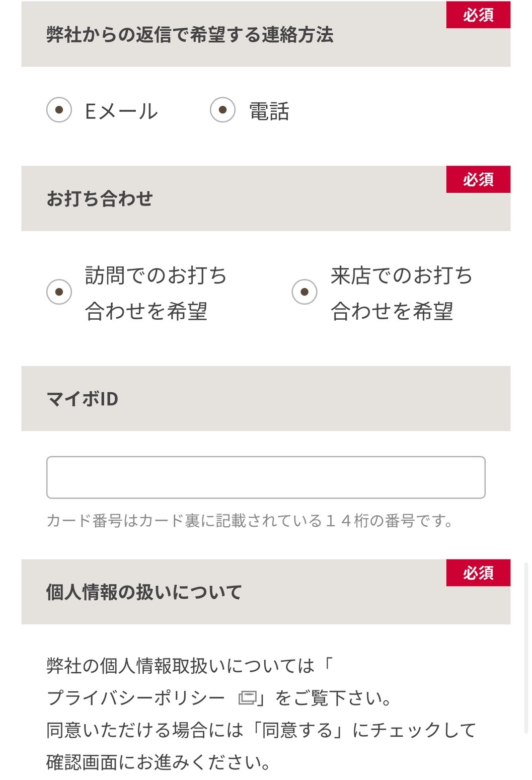Choose 訪問でのお打ち合わせを希望 option
The width and height of the screenshot is (532, 780).
pos(60,291)
